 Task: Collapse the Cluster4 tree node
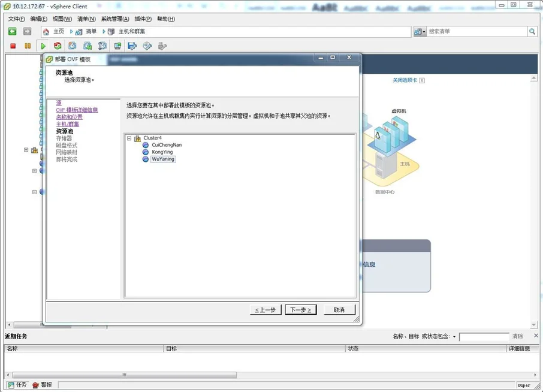tap(129, 138)
